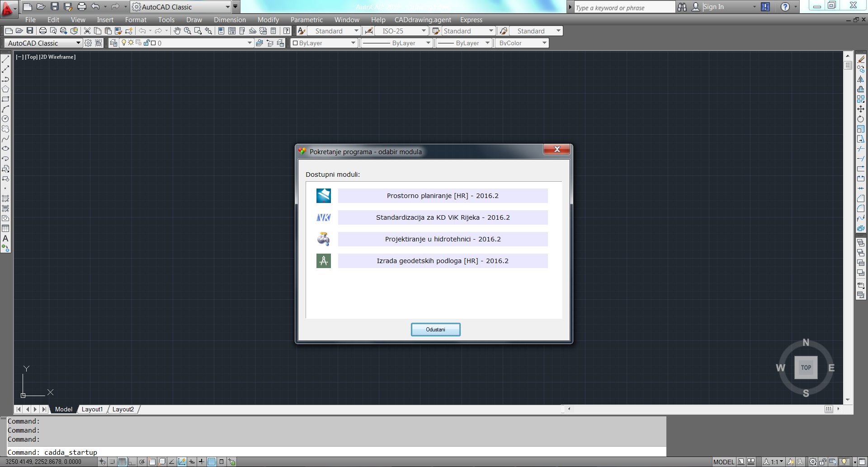Toggle Annotation Visibility in status bar
The height and width of the screenshot is (467, 868).
791,462
